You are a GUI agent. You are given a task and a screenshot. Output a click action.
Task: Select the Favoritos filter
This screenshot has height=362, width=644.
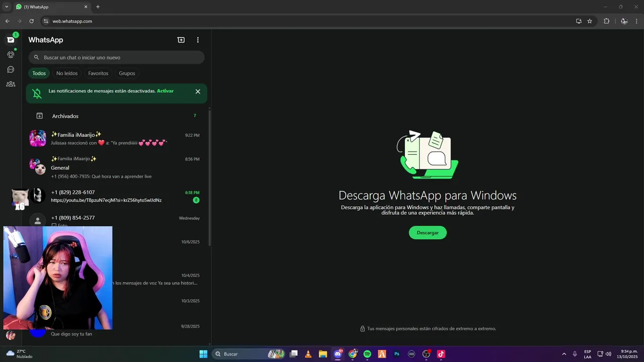click(x=98, y=73)
